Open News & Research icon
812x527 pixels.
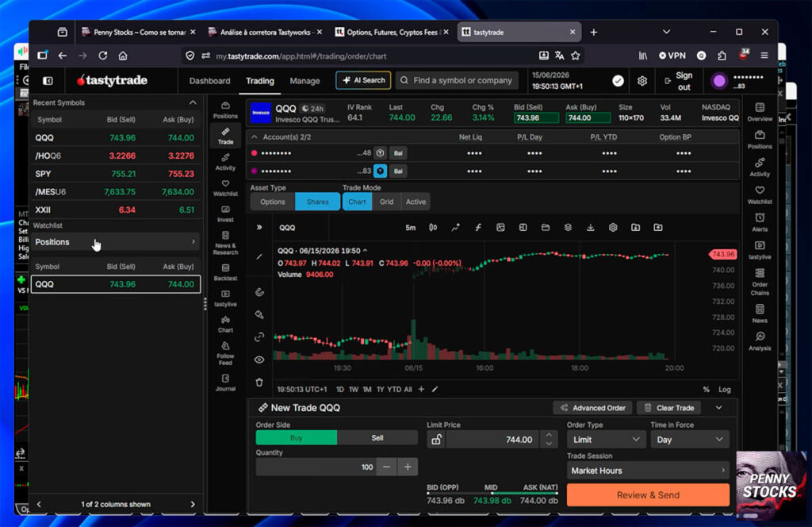pyautogui.click(x=225, y=243)
